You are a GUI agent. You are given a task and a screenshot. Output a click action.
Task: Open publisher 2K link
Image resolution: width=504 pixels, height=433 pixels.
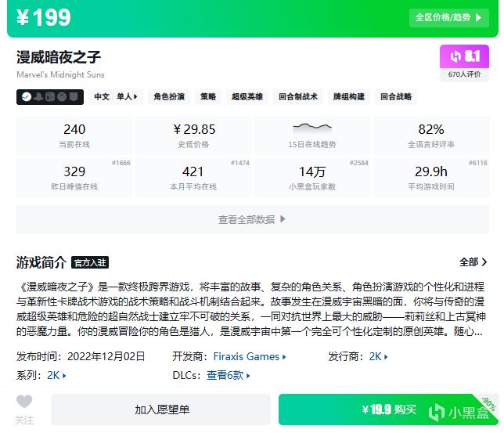378,357
